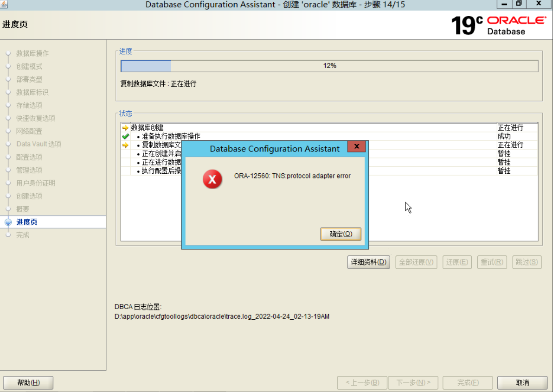Click the 状态 group label
Screen dimensions: 553x392
point(126,114)
